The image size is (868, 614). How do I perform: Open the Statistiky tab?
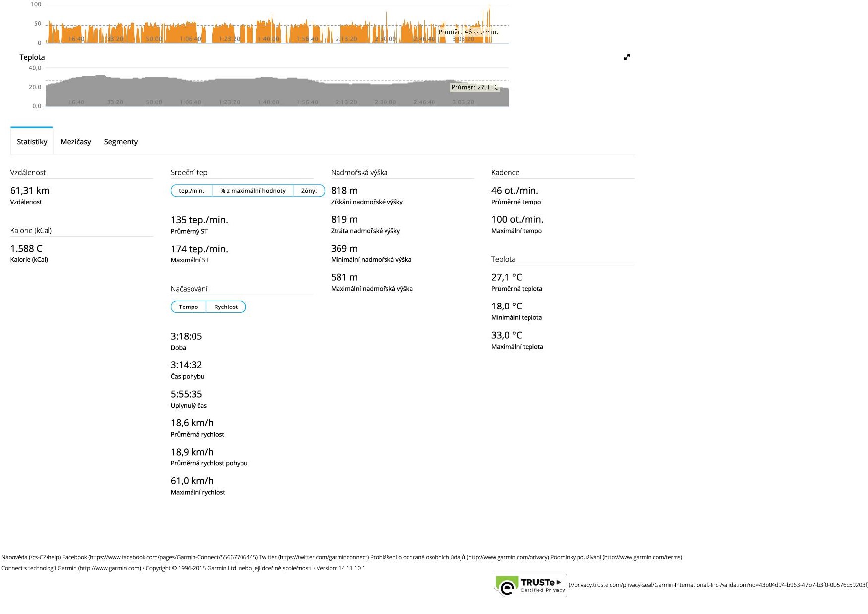(x=32, y=142)
